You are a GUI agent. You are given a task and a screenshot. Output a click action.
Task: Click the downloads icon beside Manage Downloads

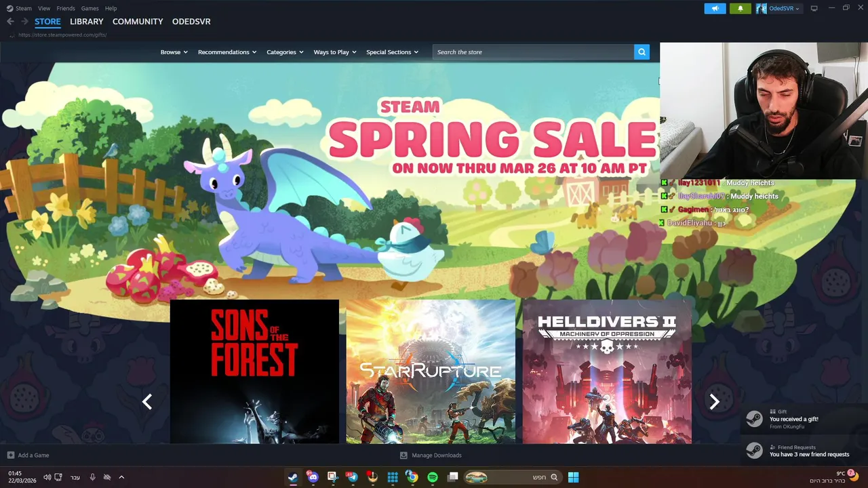(403, 455)
